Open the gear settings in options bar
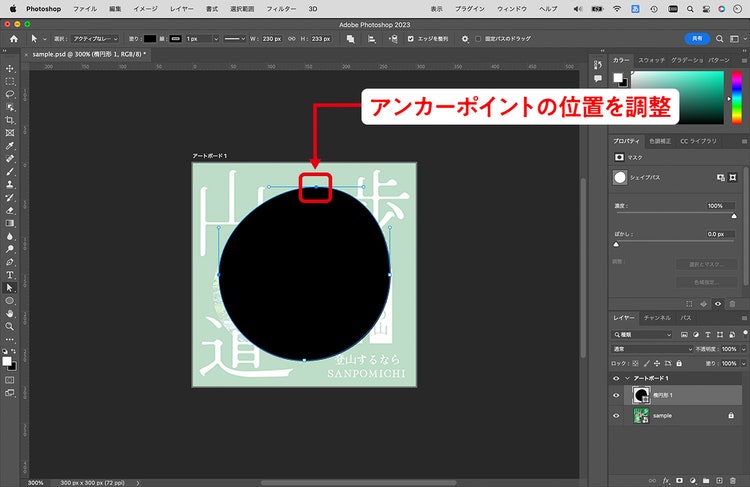This screenshot has width=750, height=487. [x=465, y=39]
